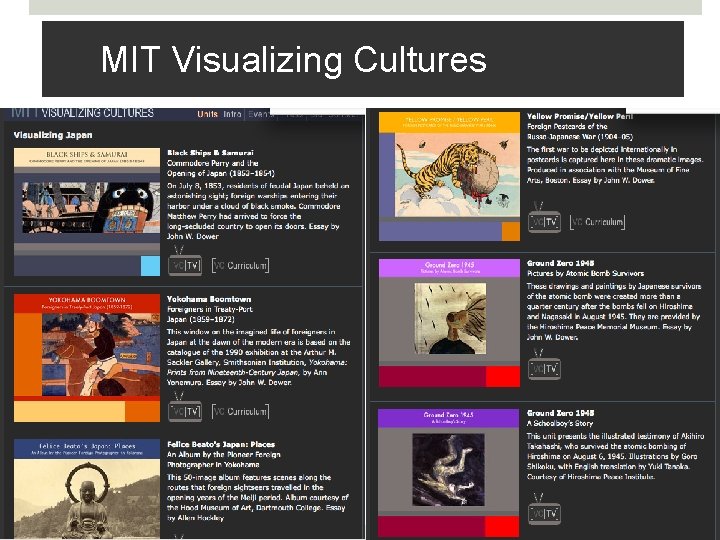This screenshot has width=720, height=540.
Task: Click orange square on Yellow Promise thumbnail
Action: point(511,231)
